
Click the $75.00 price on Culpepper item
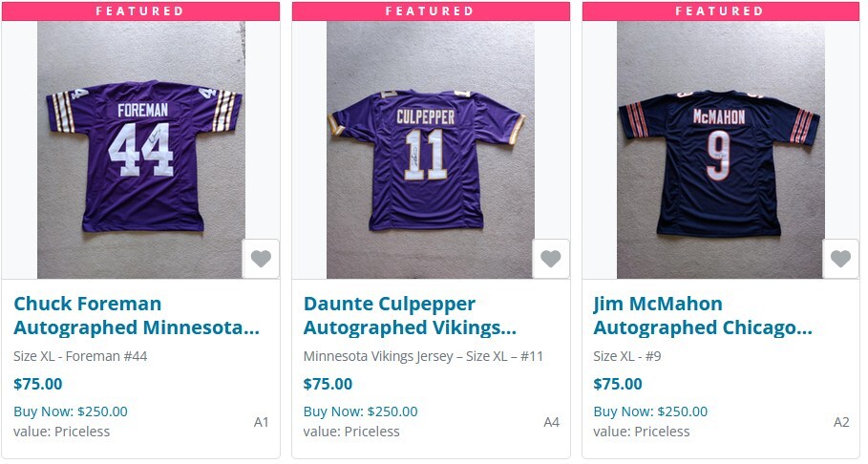[x=328, y=384]
